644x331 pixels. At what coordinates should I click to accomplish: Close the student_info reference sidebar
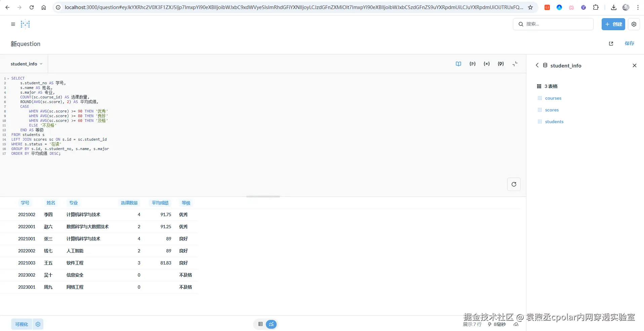click(635, 65)
